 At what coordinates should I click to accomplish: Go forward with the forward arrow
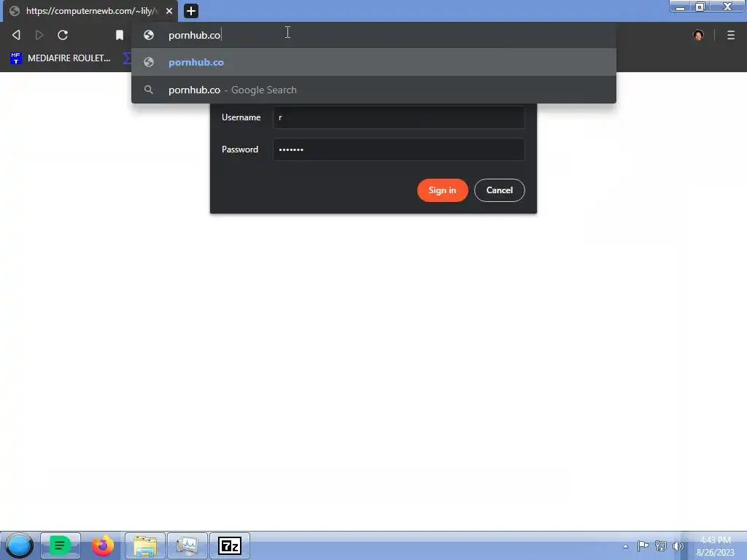39,35
